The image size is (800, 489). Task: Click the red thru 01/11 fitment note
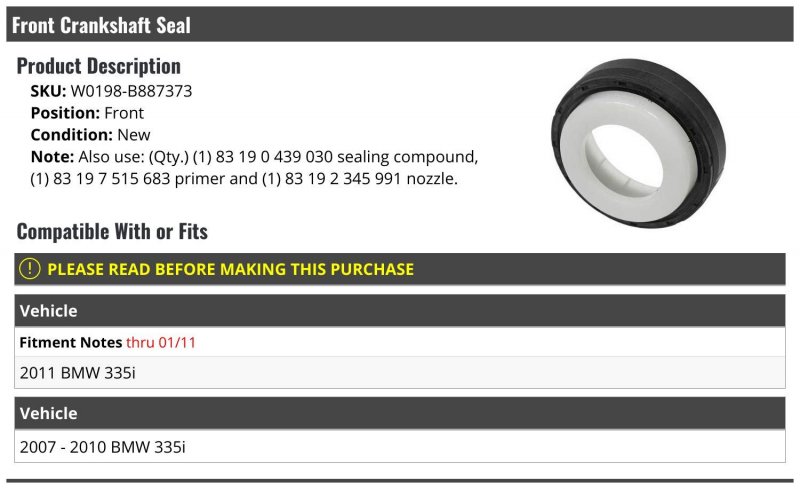pos(161,342)
